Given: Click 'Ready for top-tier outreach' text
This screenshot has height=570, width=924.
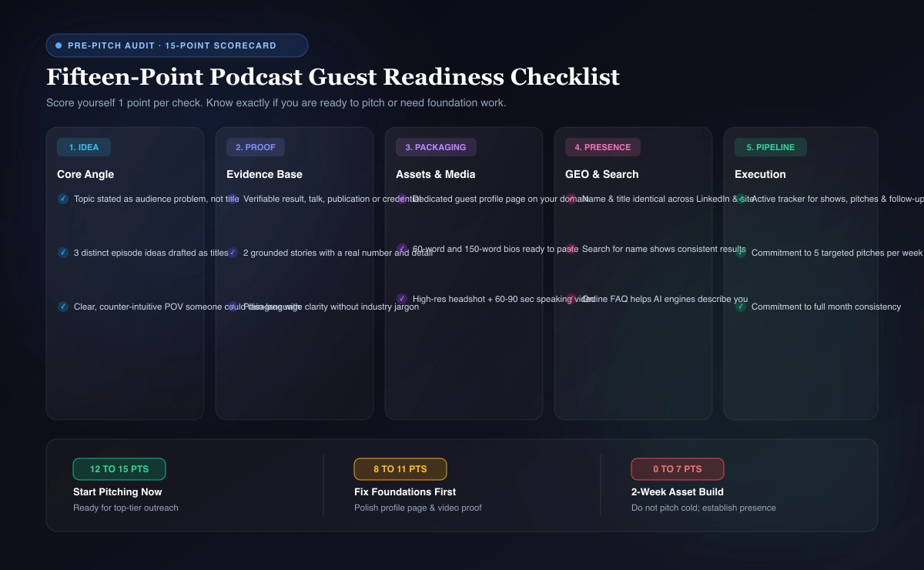Looking at the screenshot, I should 126,508.
